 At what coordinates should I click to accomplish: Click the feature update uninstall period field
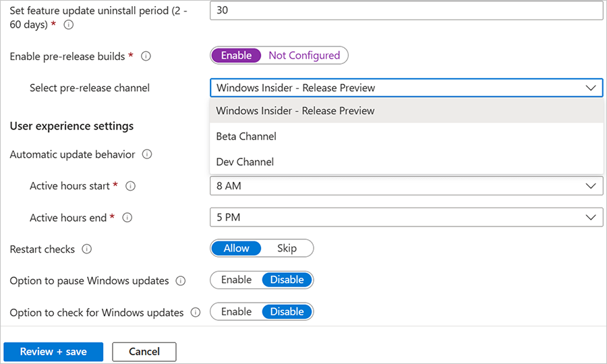(x=406, y=11)
